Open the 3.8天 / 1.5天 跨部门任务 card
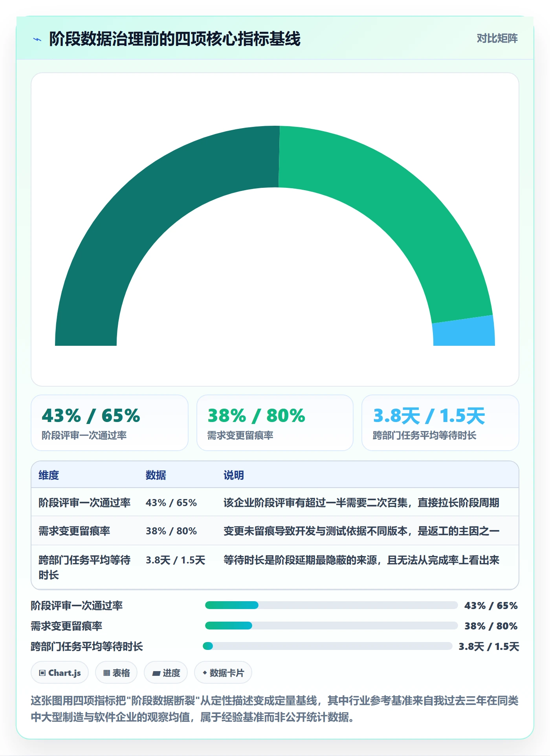The width and height of the screenshot is (550, 756). [x=440, y=423]
